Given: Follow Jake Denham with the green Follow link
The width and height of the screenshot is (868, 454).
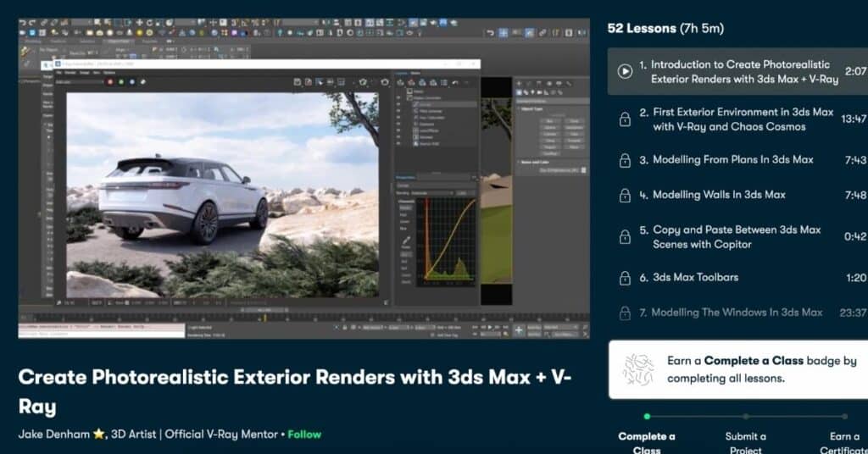Looking at the screenshot, I should [304, 434].
